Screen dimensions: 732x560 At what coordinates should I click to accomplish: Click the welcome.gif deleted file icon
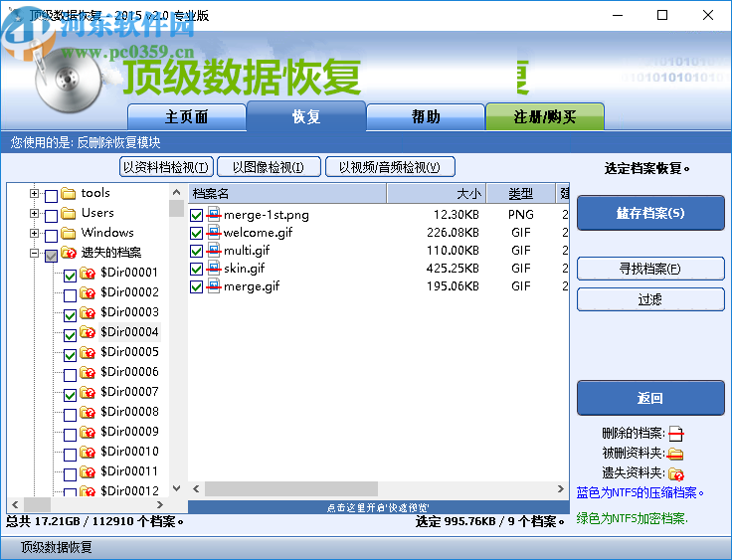tap(214, 232)
